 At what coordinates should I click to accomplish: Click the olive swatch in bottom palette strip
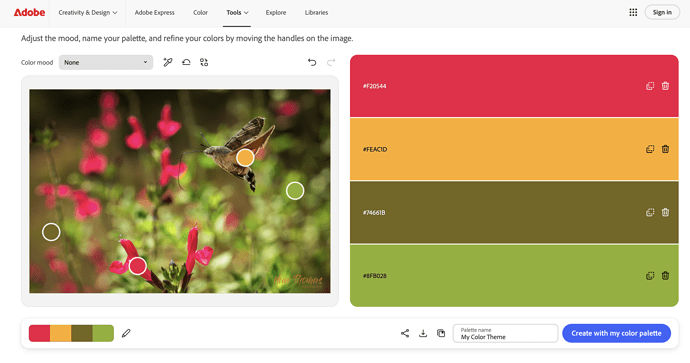(82, 334)
